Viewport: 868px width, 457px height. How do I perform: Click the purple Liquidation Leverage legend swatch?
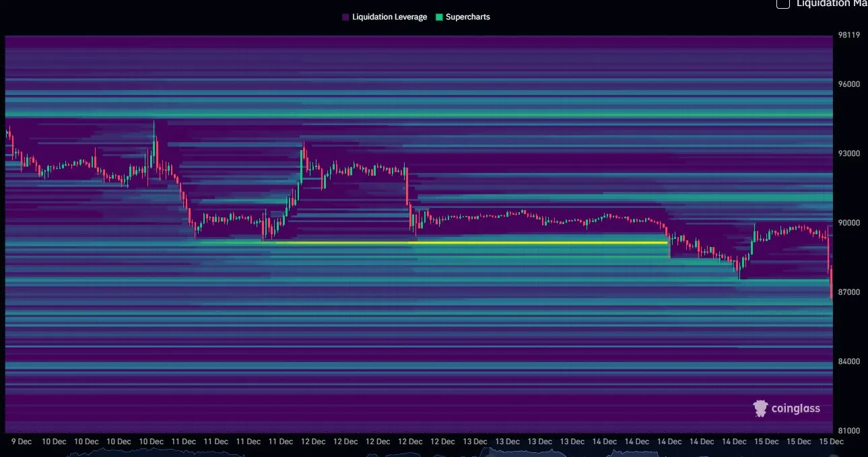pyautogui.click(x=344, y=17)
